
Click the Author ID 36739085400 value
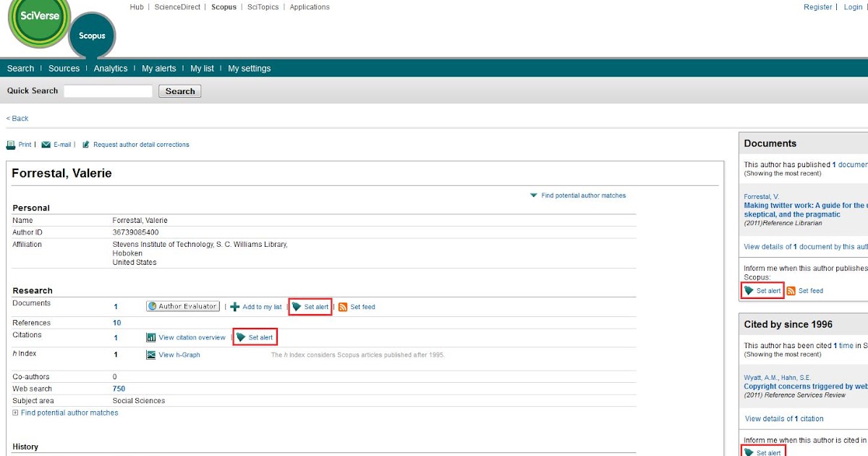[x=136, y=232]
